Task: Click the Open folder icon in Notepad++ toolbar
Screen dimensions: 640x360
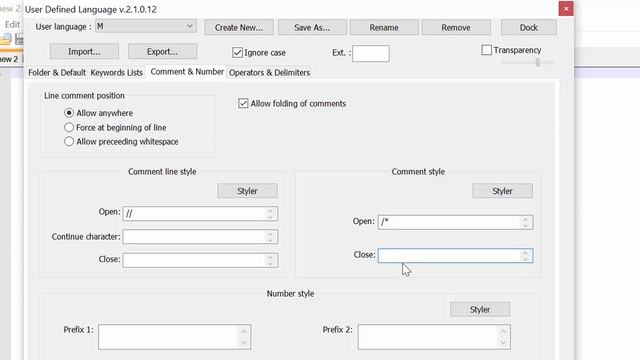Action: (x=5, y=39)
